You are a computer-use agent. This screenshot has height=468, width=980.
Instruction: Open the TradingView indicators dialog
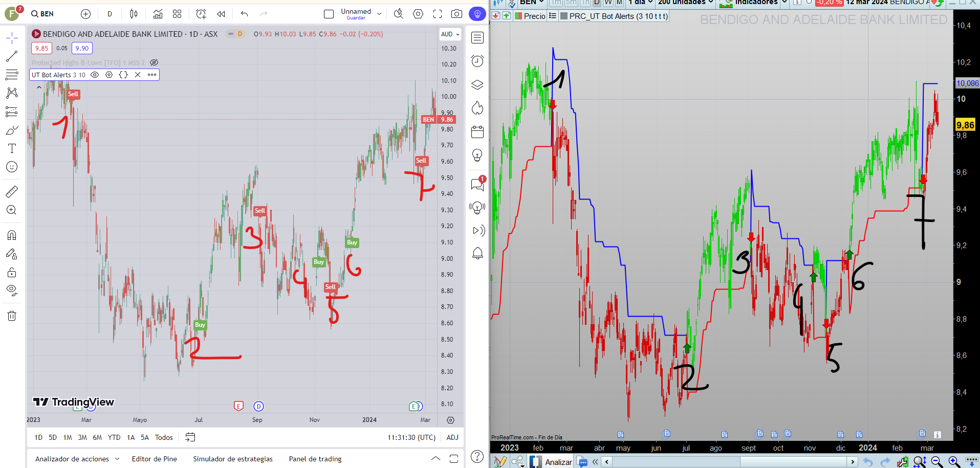point(158,14)
